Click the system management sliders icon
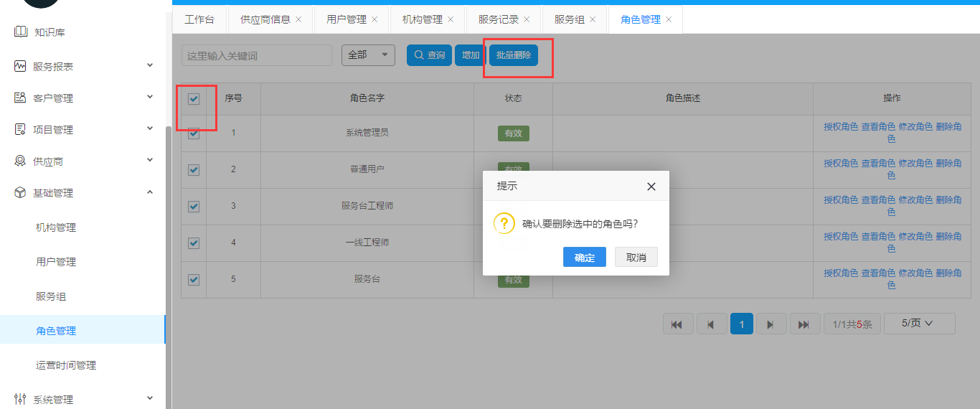 click(x=20, y=399)
